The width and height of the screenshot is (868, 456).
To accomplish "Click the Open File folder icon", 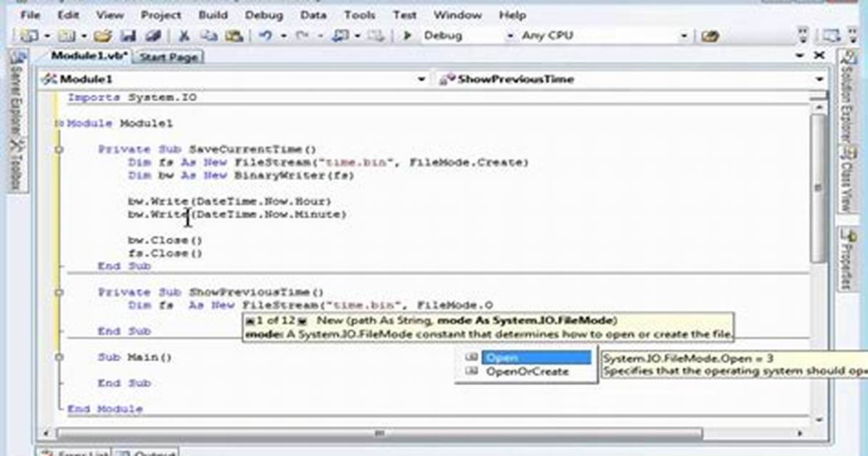I will click(103, 36).
